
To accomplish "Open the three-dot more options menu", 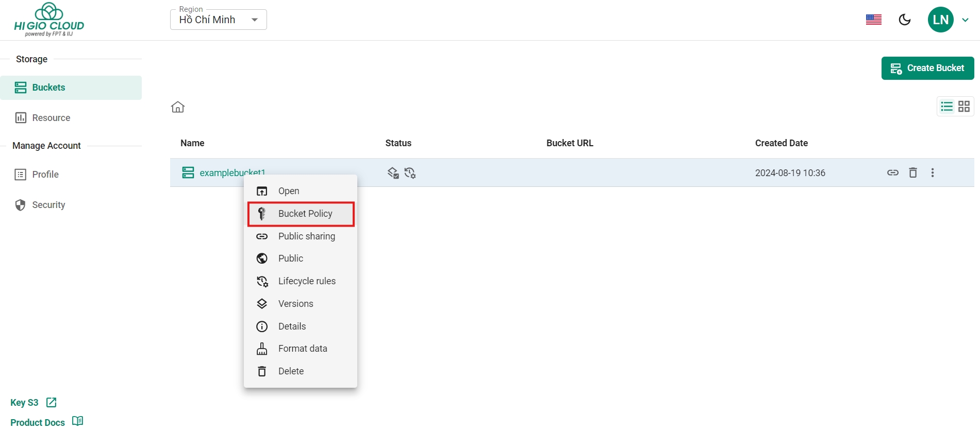I will pyautogui.click(x=932, y=173).
